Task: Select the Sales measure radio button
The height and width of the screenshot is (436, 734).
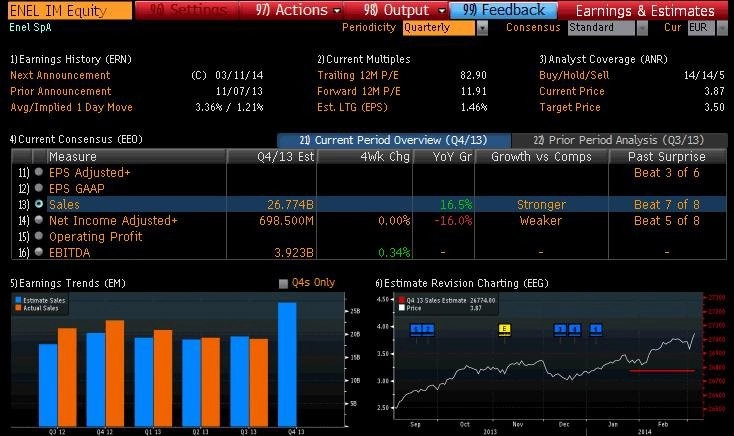Action: 39,204
